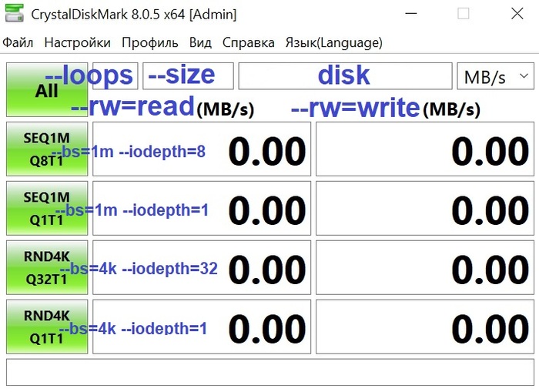Click RND4K Q32T1 read result 0.00
Viewport: 539px width, 392px height.
[x=202, y=267]
